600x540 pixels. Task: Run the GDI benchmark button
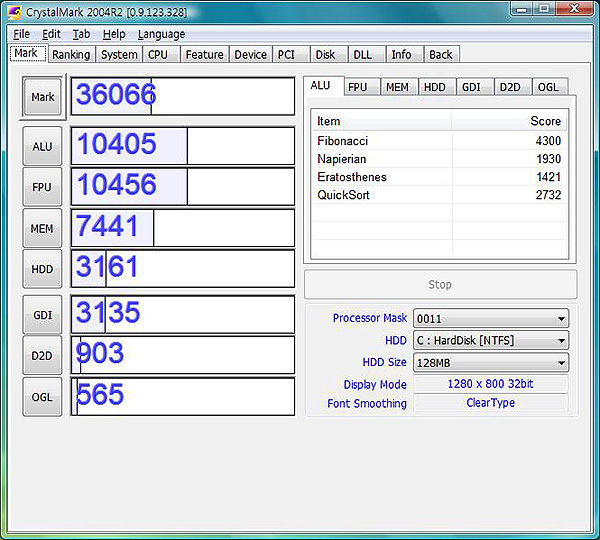[x=42, y=315]
